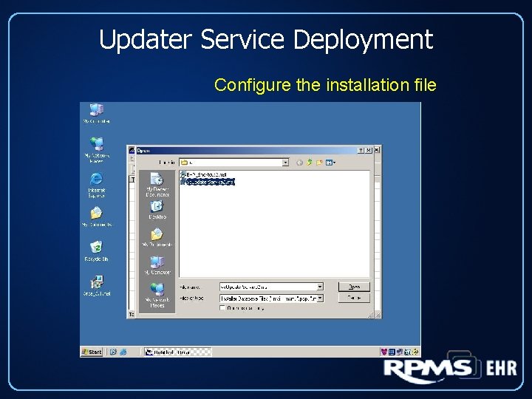Go up one folder level
The image size is (532, 399).
tap(309, 163)
